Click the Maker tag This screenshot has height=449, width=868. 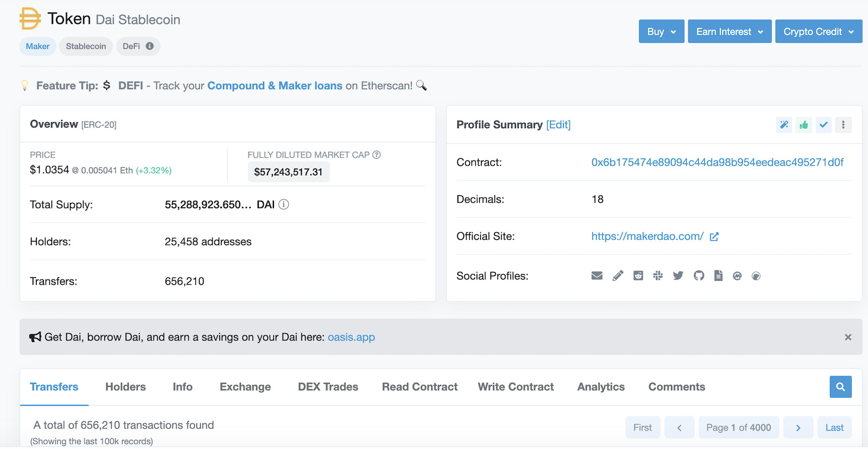tap(38, 46)
